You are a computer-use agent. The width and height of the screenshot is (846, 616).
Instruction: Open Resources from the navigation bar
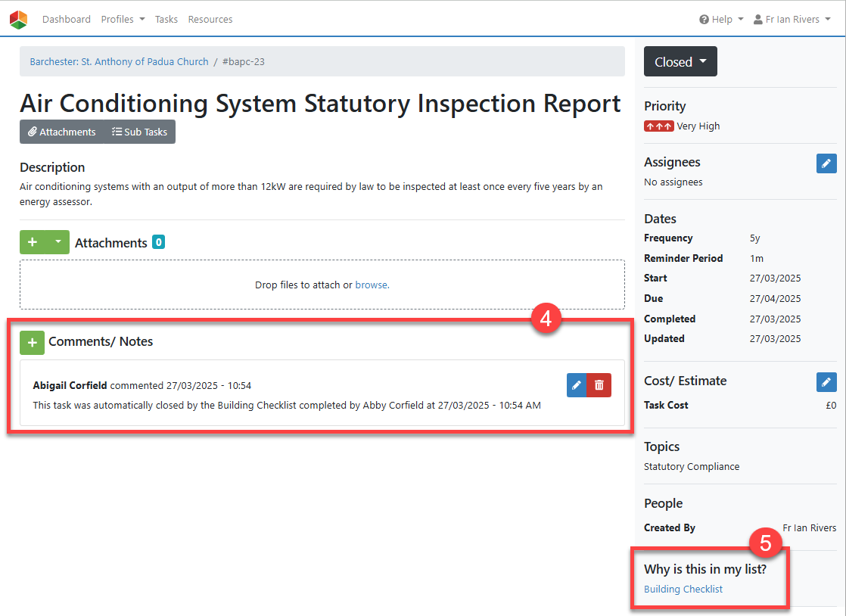(x=210, y=20)
